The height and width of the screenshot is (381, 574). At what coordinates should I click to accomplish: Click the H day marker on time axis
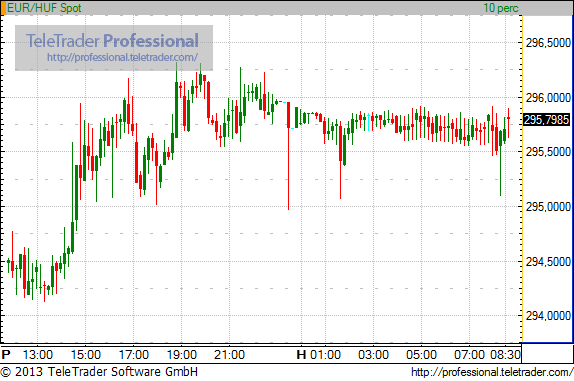point(301,355)
